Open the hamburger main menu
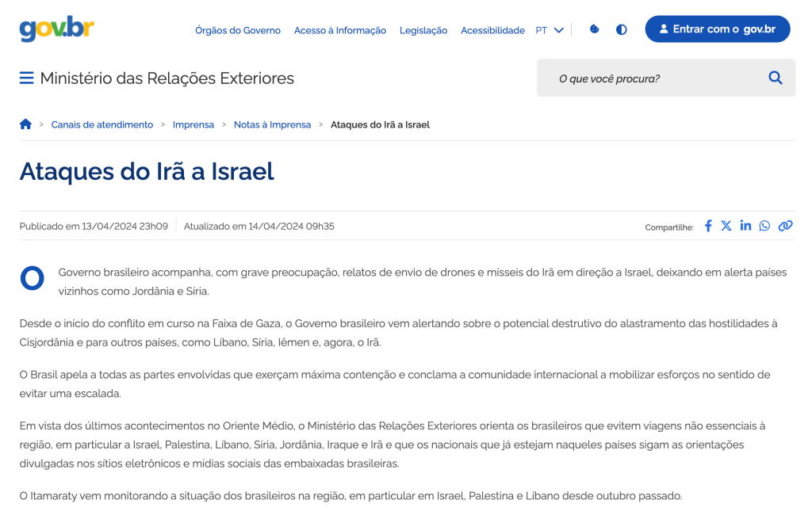The width and height of the screenshot is (812, 515). (27, 78)
